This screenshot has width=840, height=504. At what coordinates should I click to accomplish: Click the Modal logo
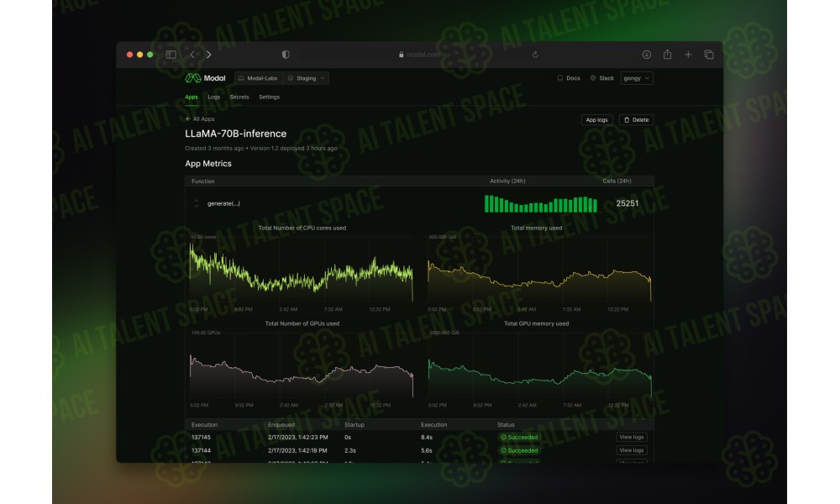(x=205, y=78)
